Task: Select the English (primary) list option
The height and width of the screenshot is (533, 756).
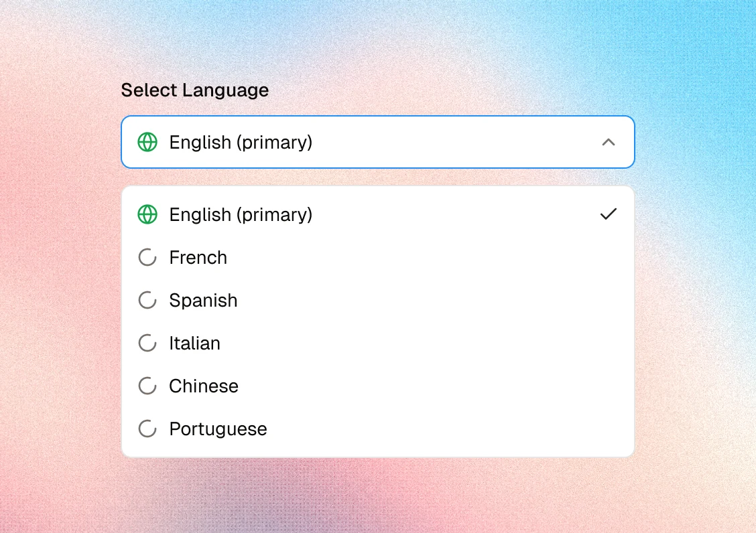Action: 378,214
